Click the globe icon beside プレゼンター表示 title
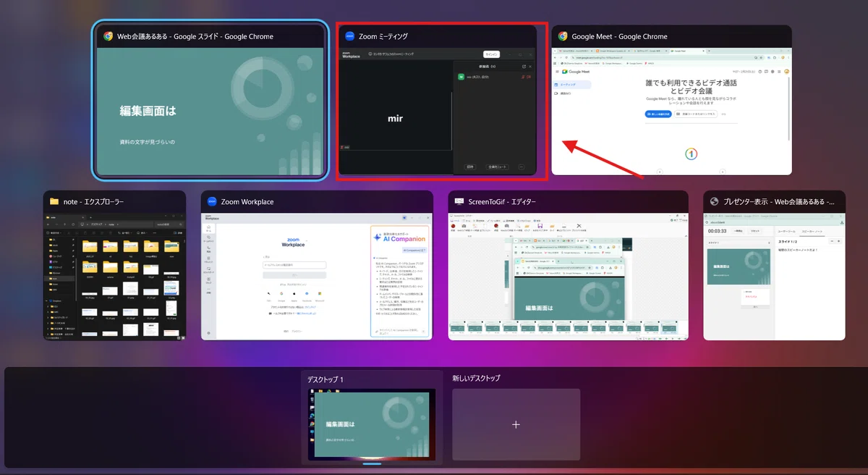This screenshot has width=868, height=475. pos(715,202)
